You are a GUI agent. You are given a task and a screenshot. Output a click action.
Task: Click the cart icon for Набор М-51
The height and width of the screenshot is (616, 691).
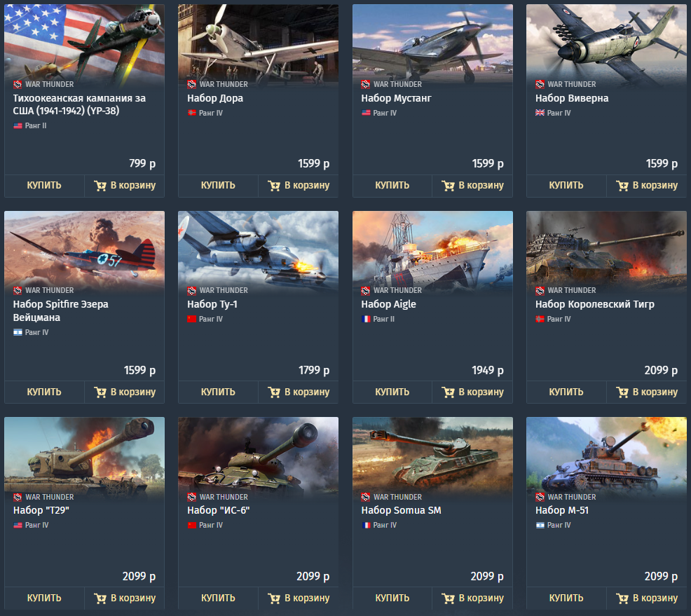(x=622, y=598)
